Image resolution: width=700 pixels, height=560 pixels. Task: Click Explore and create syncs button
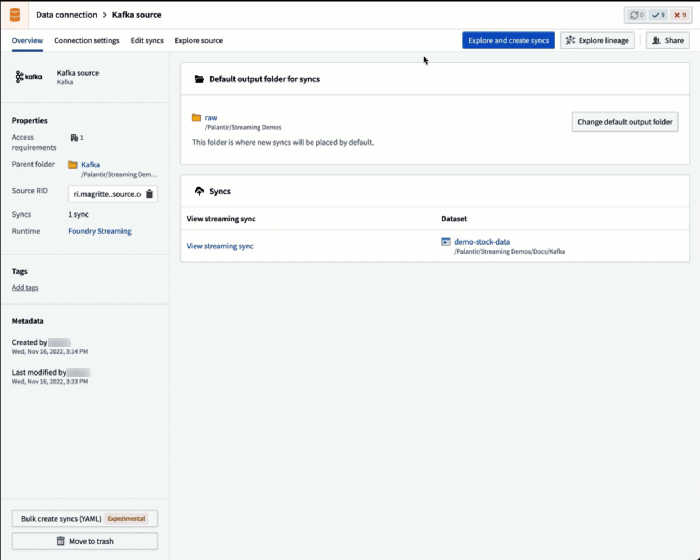(x=508, y=40)
